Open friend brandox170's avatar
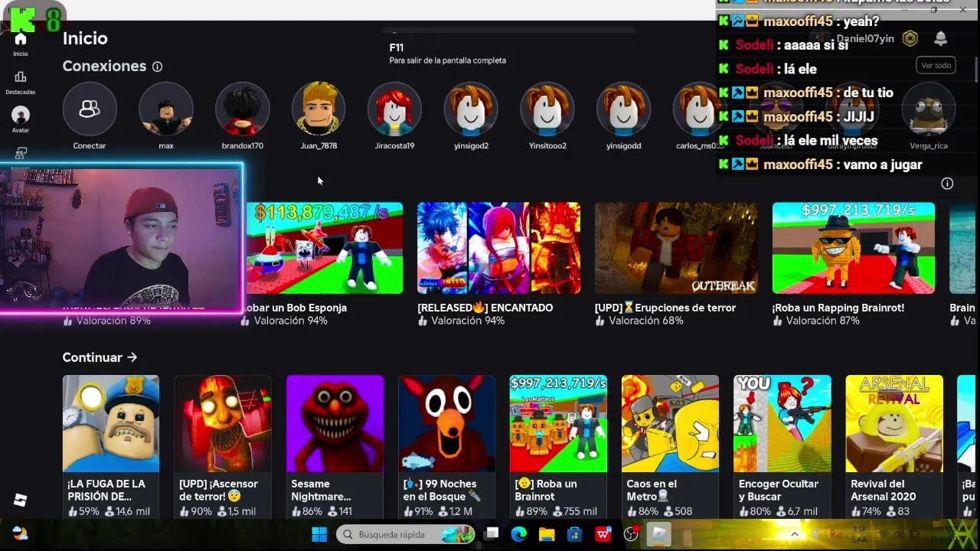Image resolution: width=980 pixels, height=551 pixels. click(x=242, y=109)
